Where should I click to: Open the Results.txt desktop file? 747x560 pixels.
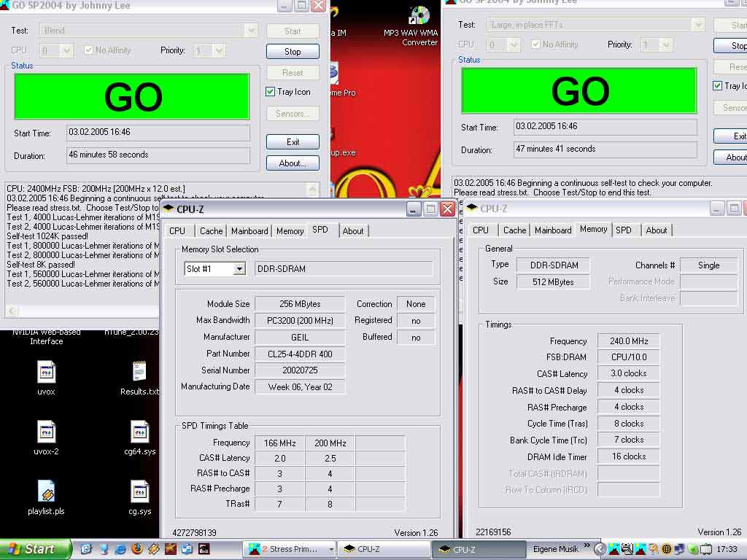point(139,371)
